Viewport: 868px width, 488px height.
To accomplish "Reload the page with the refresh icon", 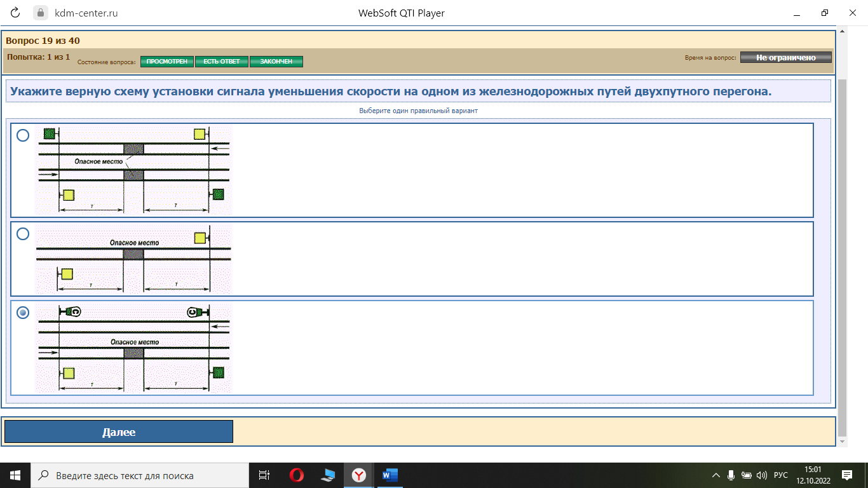I will [16, 13].
